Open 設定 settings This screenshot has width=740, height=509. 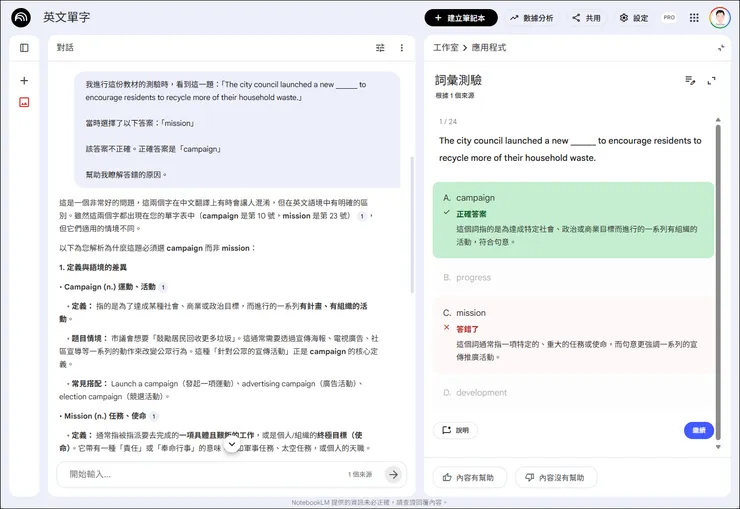click(x=634, y=18)
